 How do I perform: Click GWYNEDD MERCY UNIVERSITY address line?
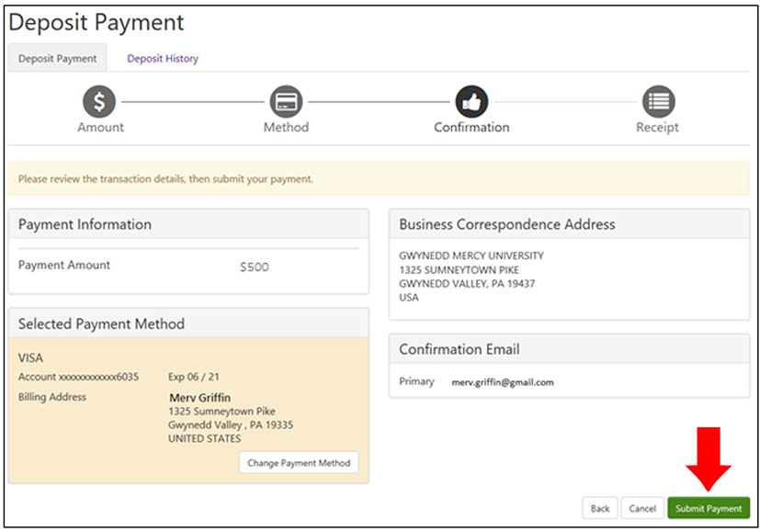pyautogui.click(x=471, y=255)
